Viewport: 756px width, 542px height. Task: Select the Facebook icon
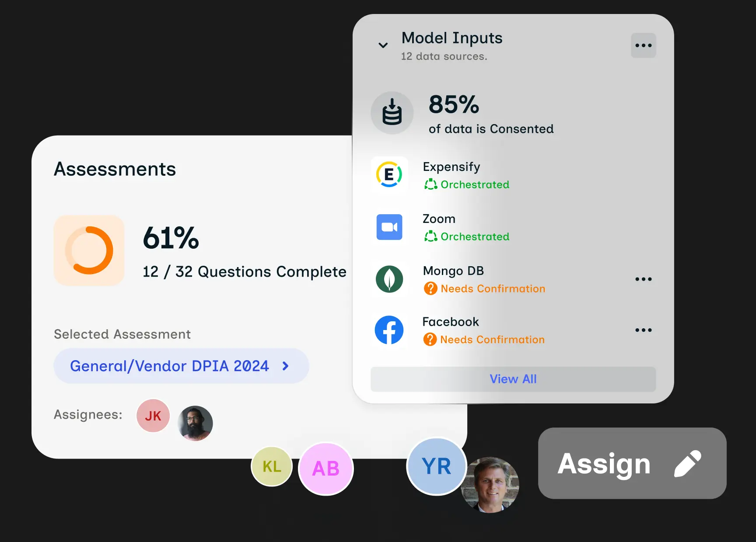point(389,330)
